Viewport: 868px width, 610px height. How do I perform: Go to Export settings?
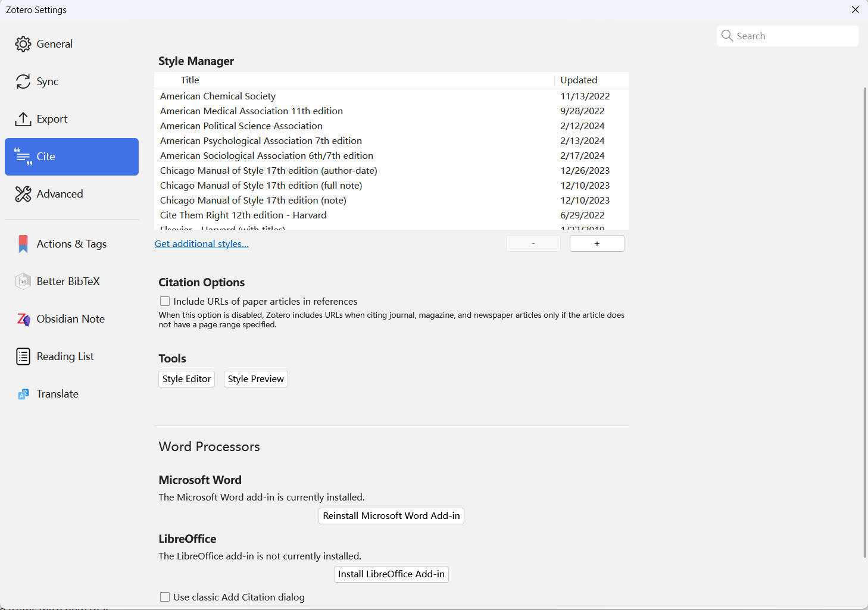pyautogui.click(x=71, y=119)
